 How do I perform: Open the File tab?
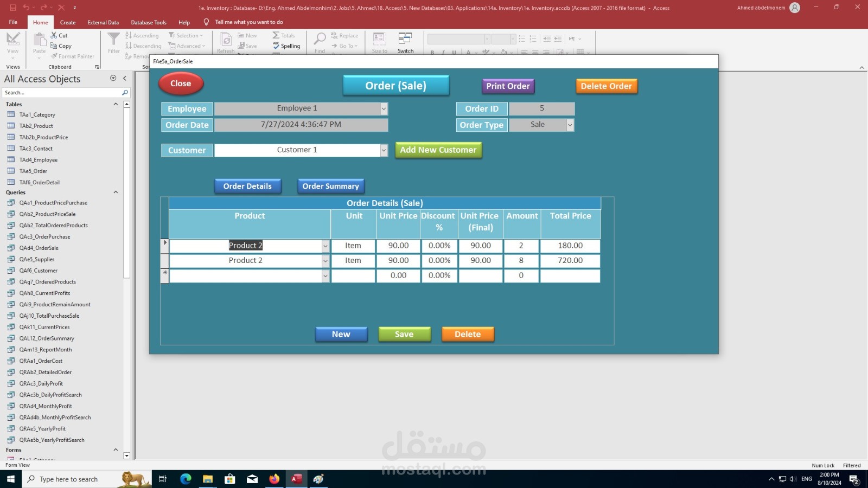pos(13,22)
